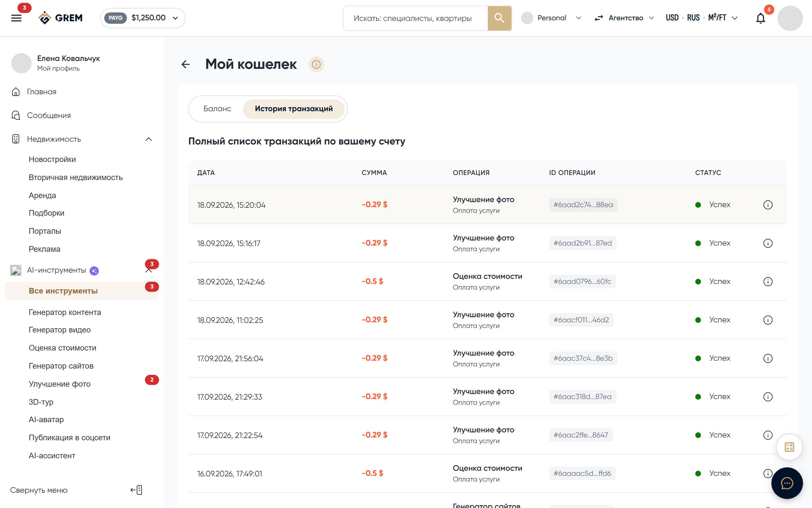Open the chat support bubble
This screenshot has height=508, width=812.
[x=787, y=483]
